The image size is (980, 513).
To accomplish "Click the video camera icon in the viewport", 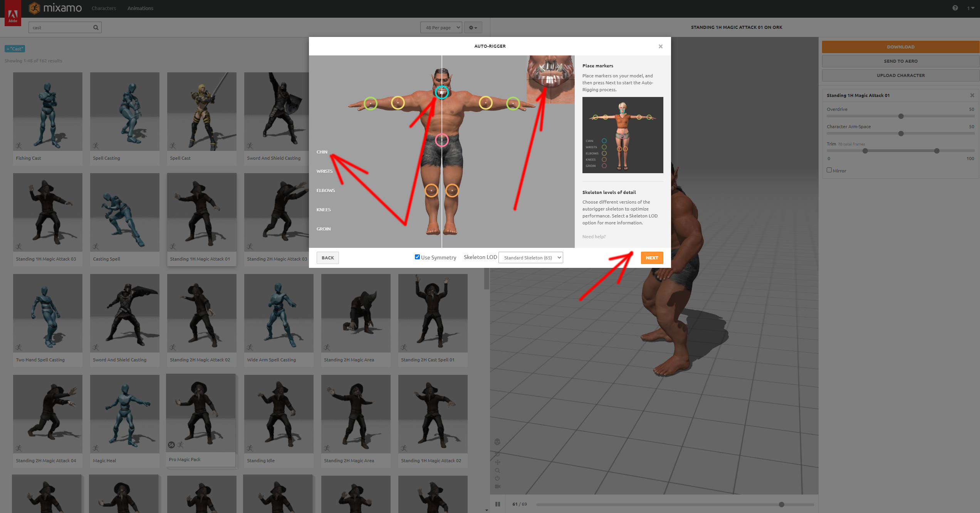I will [498, 486].
